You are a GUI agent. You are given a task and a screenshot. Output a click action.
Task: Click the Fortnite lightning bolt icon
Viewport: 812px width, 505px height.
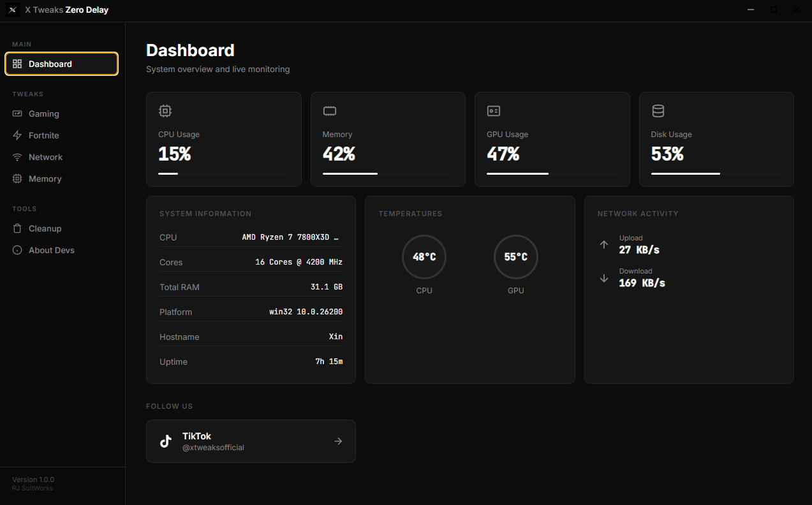pyautogui.click(x=17, y=135)
